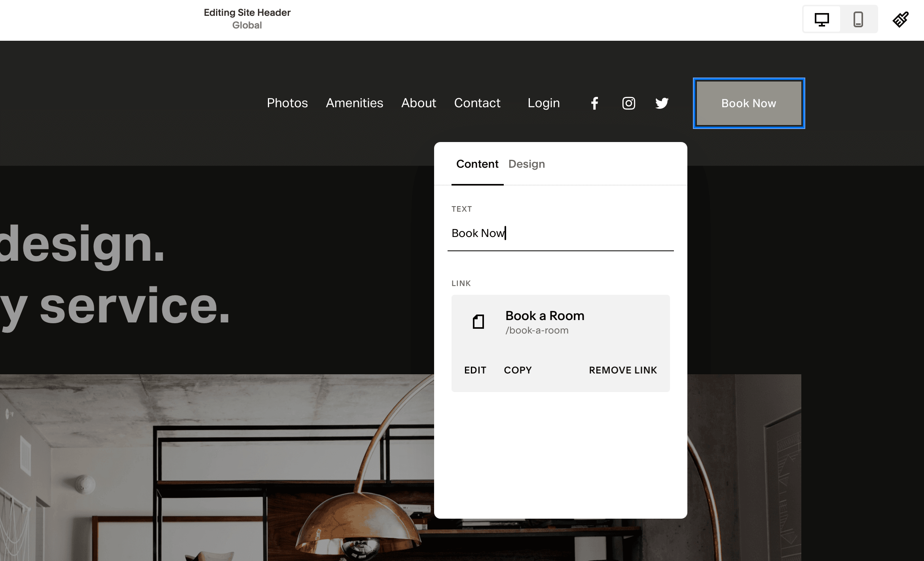Screen dimensions: 924x561
Task: Click the Instagram social icon
Action: 628,103
